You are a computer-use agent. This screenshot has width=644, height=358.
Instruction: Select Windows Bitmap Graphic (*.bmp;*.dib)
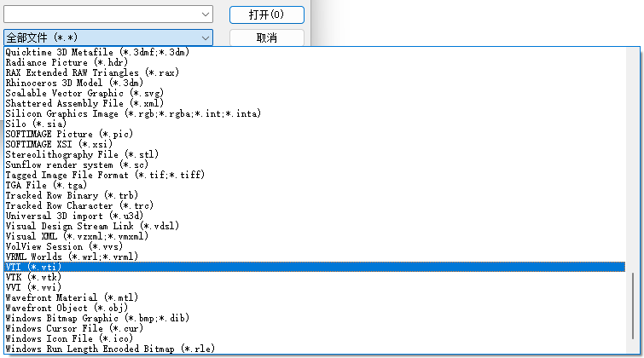pyautogui.click(x=315, y=318)
